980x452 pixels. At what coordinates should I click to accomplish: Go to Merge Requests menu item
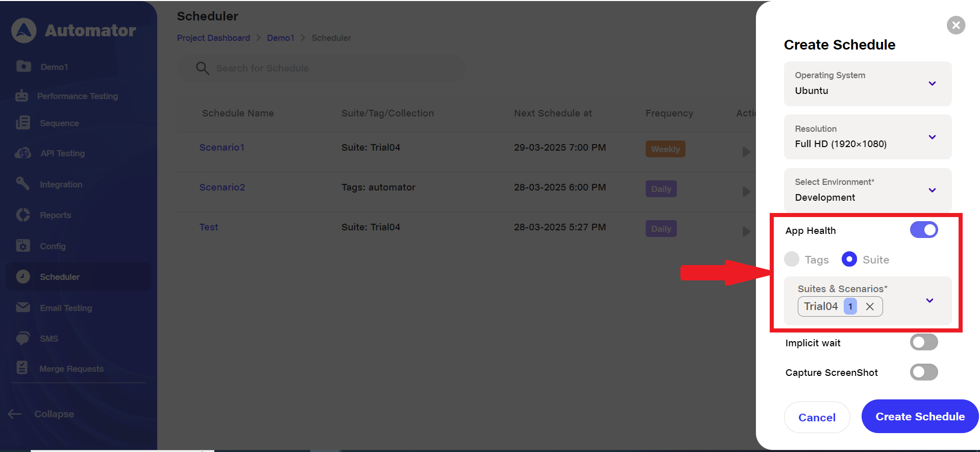(x=71, y=369)
